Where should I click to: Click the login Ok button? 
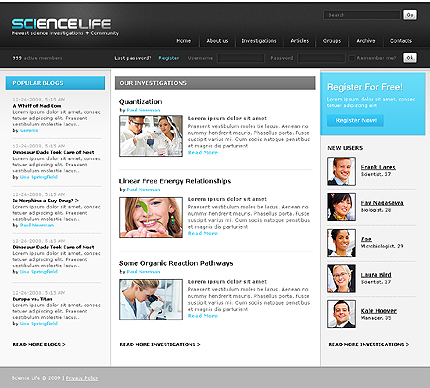(410, 58)
